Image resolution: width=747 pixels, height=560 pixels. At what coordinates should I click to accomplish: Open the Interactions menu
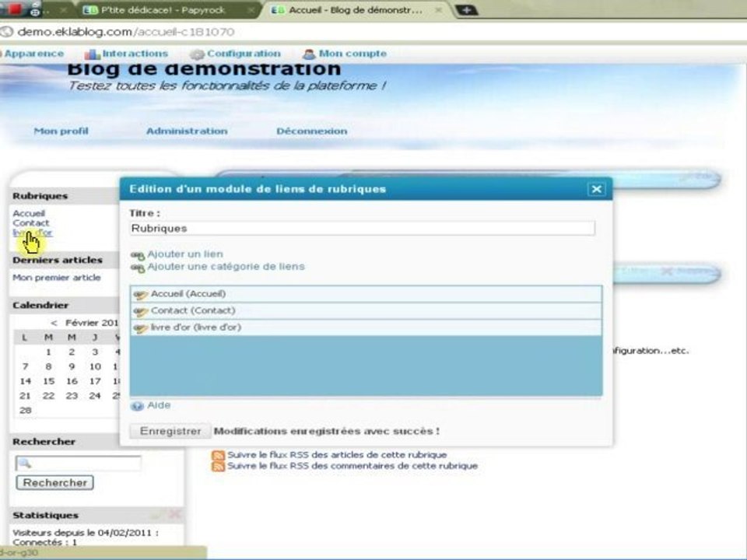[x=135, y=54]
